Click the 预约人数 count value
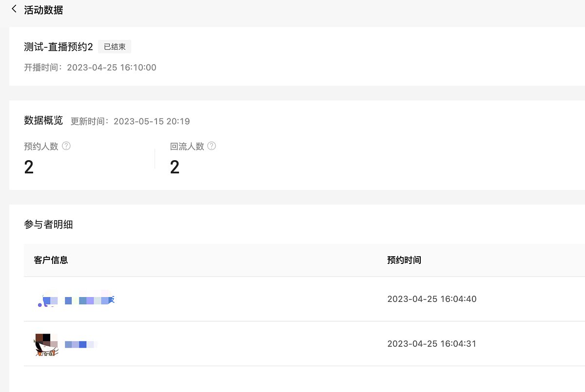 click(29, 167)
